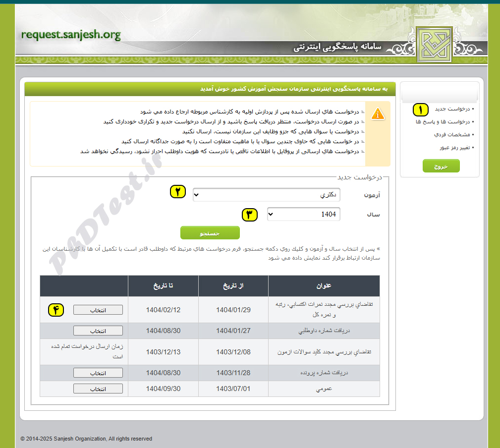Click the عنوان column header of the table
500x448 pixels.
324,286
